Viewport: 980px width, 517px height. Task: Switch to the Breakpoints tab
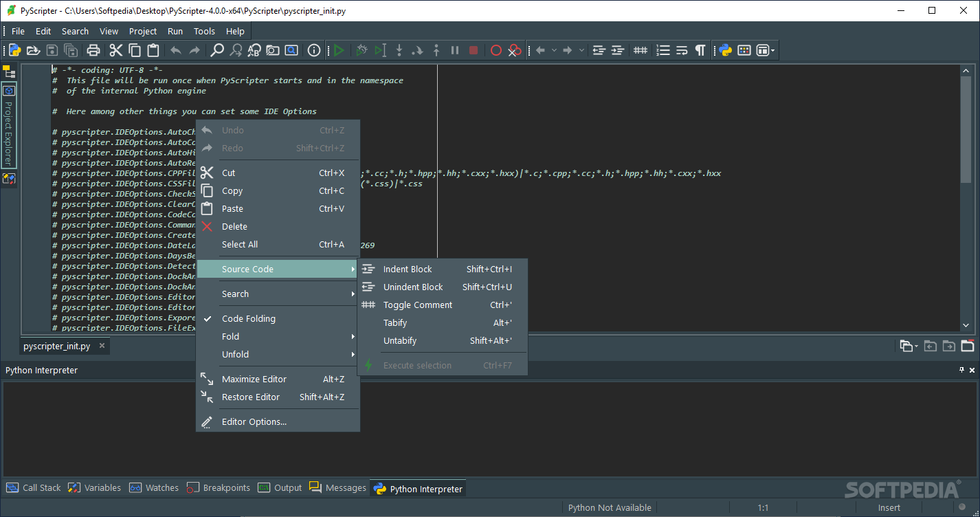click(218, 487)
